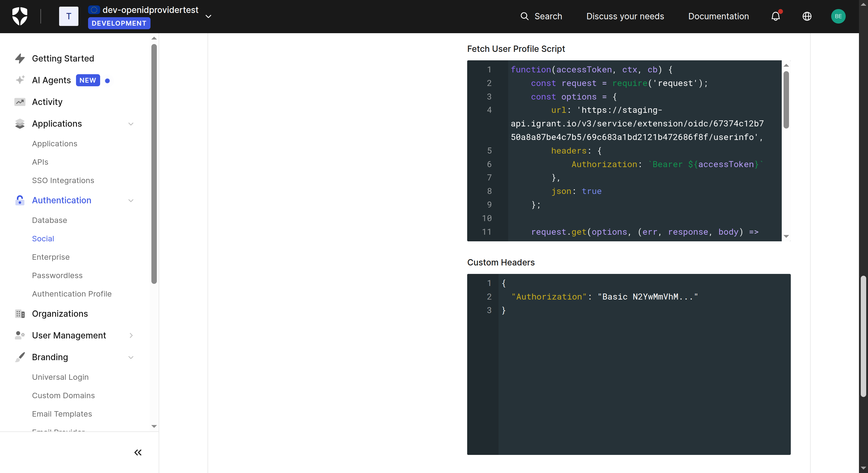Viewport: 868px width, 473px height.
Task: Click the Getting Started lightning icon
Action: click(x=20, y=58)
